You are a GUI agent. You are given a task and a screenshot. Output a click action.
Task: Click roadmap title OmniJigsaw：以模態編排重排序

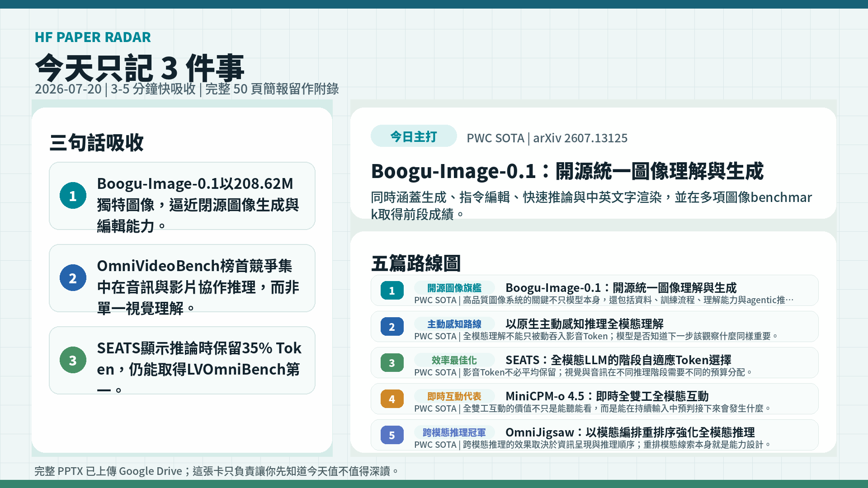[x=630, y=432]
